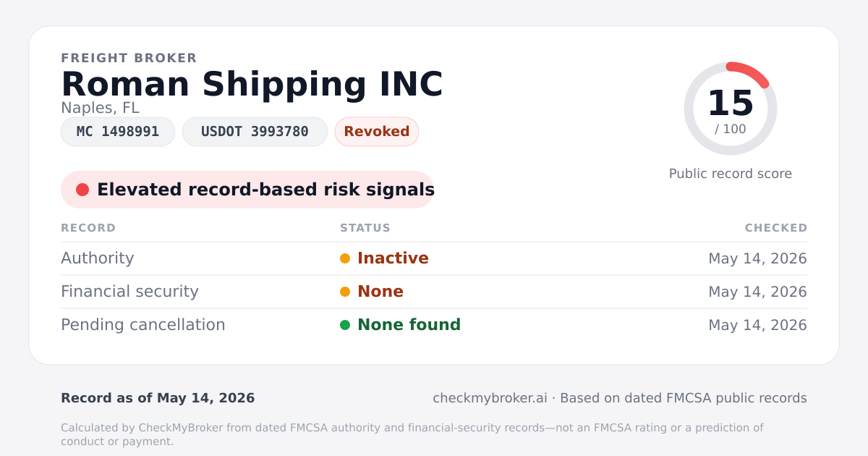The width and height of the screenshot is (868, 456).
Task: Click the Elevated record-based risk signals banner
Action: pyautogui.click(x=247, y=190)
